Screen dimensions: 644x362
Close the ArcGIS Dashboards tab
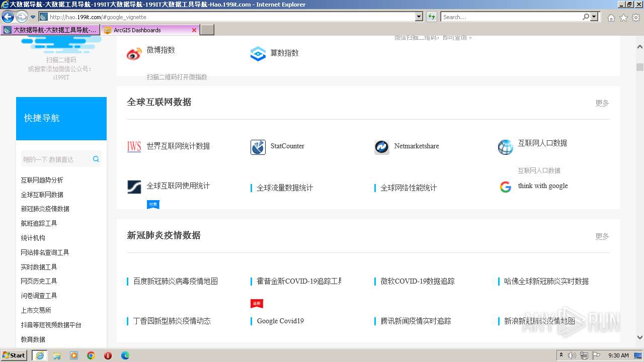(194, 30)
